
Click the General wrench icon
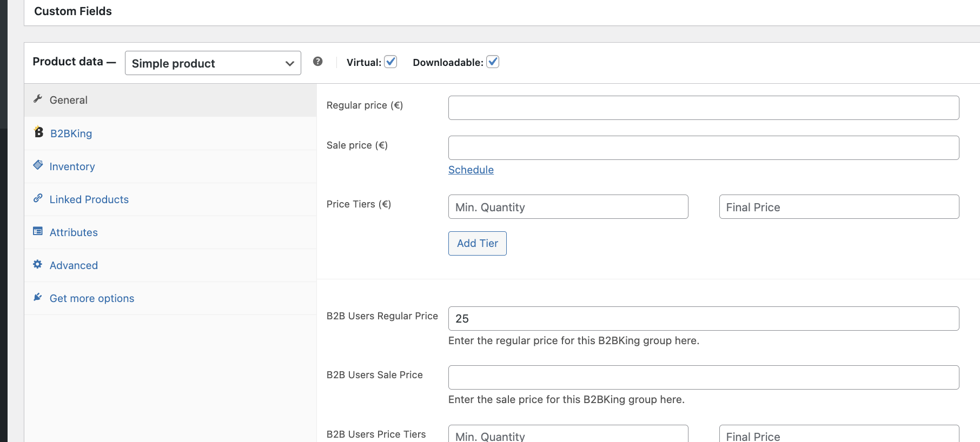pos(38,99)
